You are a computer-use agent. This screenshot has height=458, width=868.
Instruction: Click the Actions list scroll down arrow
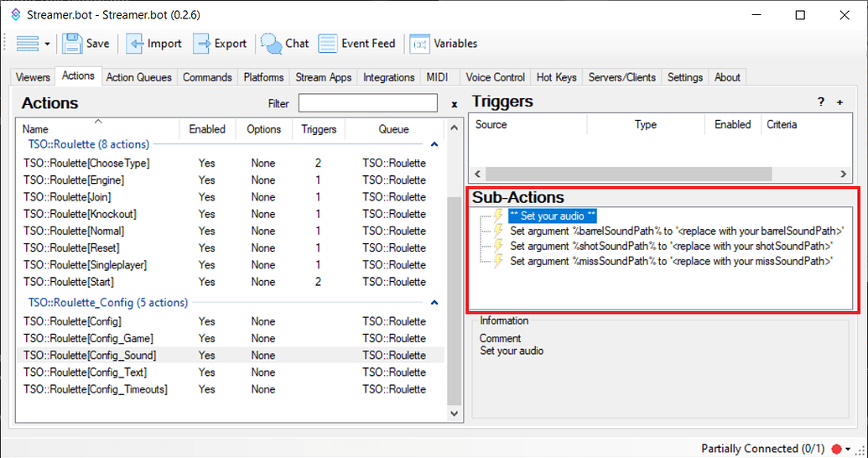click(x=454, y=414)
